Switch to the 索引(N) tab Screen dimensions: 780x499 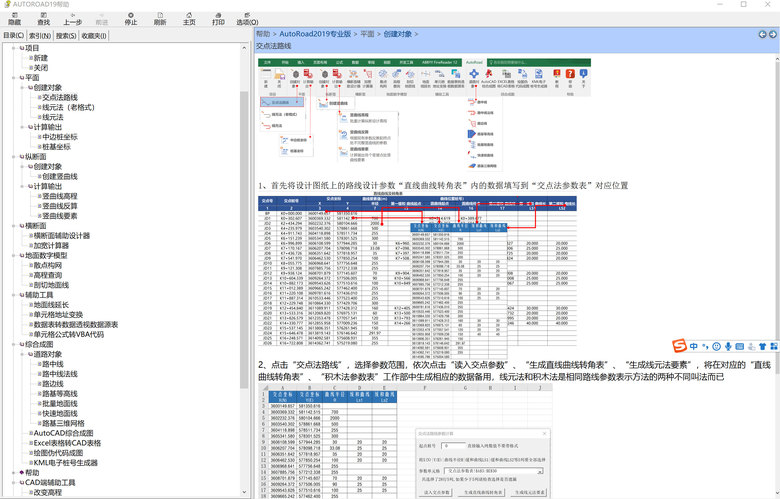[x=41, y=35]
